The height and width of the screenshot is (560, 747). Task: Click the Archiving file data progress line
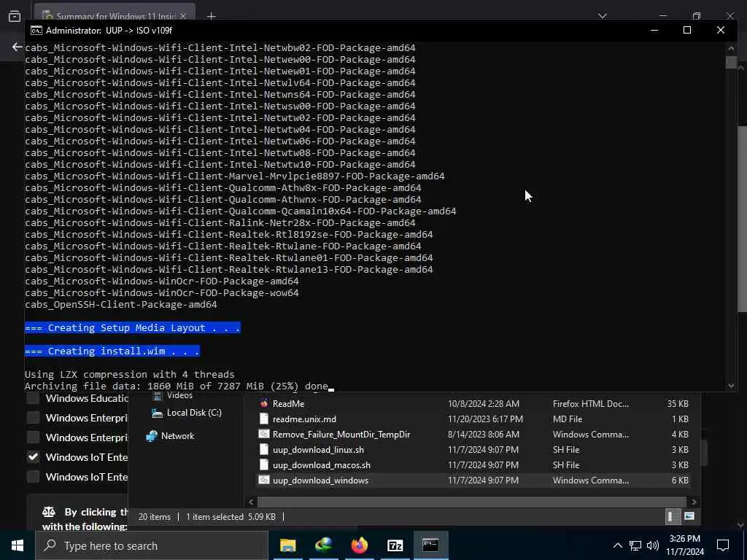pos(177,386)
